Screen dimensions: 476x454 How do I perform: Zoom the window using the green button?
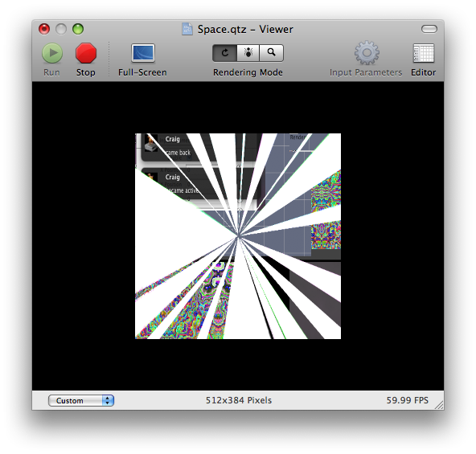(78, 29)
